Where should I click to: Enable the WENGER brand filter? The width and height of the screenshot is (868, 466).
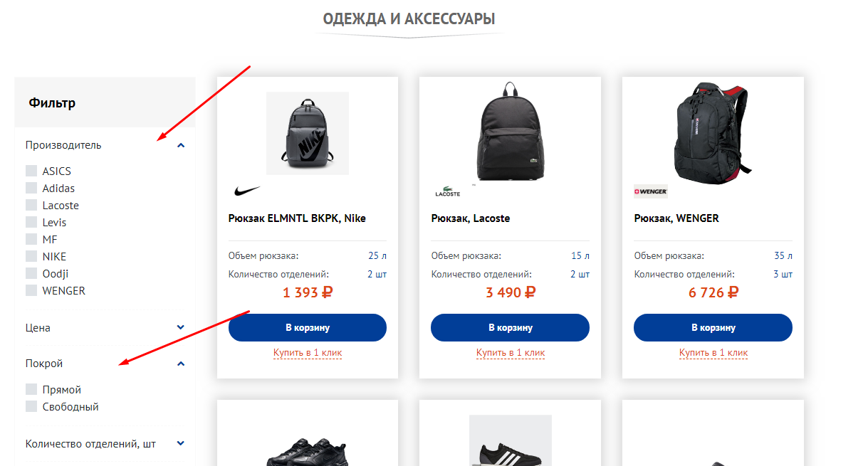[31, 290]
